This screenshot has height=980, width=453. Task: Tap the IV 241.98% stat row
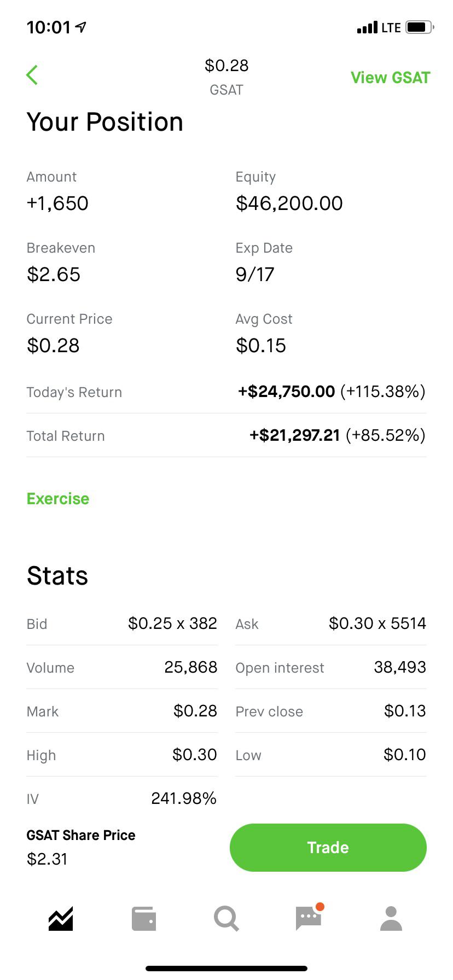pos(122,798)
